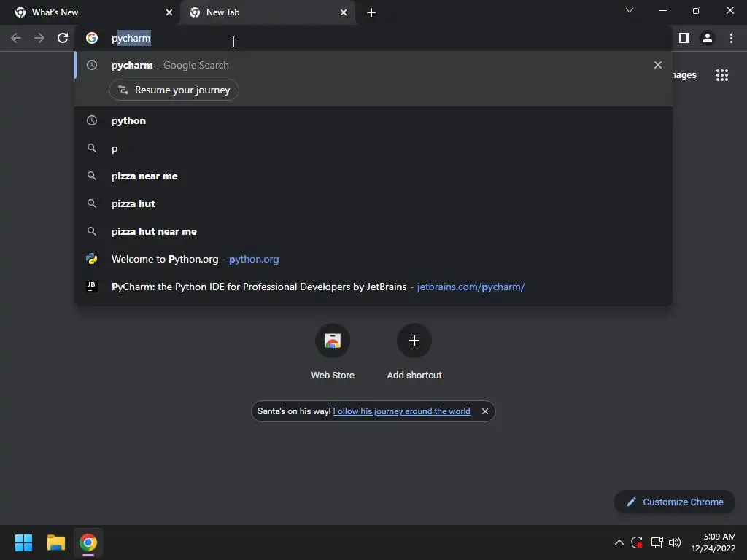
Task: Open the PyCharm JetBrains page suggestion
Action: click(373, 287)
